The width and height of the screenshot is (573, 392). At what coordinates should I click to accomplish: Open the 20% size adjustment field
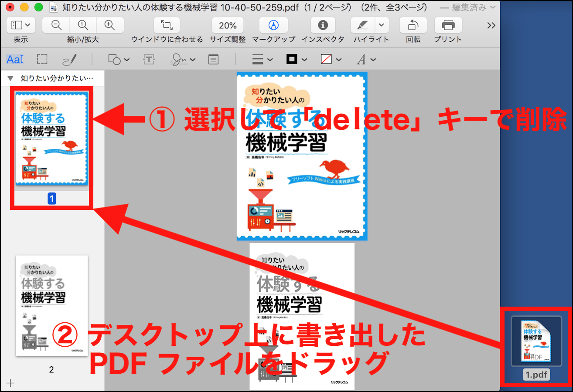pos(228,25)
